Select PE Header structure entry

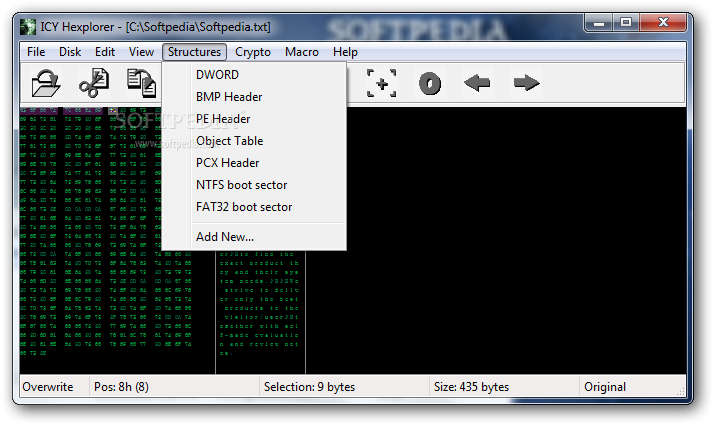pyautogui.click(x=254, y=119)
